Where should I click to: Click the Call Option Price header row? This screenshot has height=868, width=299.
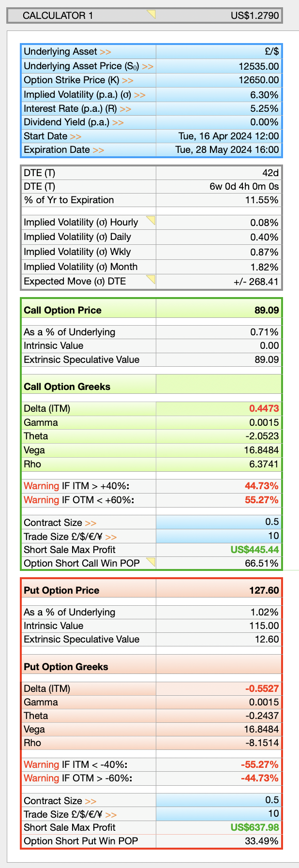151,310
